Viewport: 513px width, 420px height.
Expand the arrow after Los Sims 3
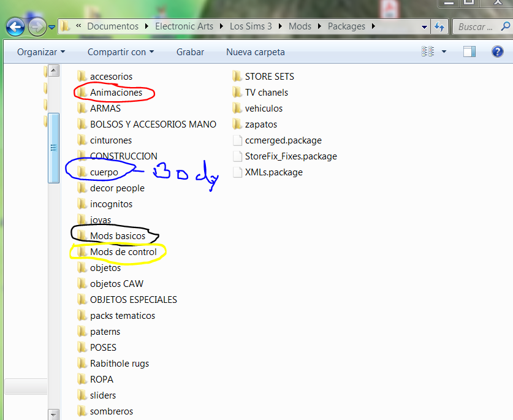pyautogui.click(x=280, y=26)
